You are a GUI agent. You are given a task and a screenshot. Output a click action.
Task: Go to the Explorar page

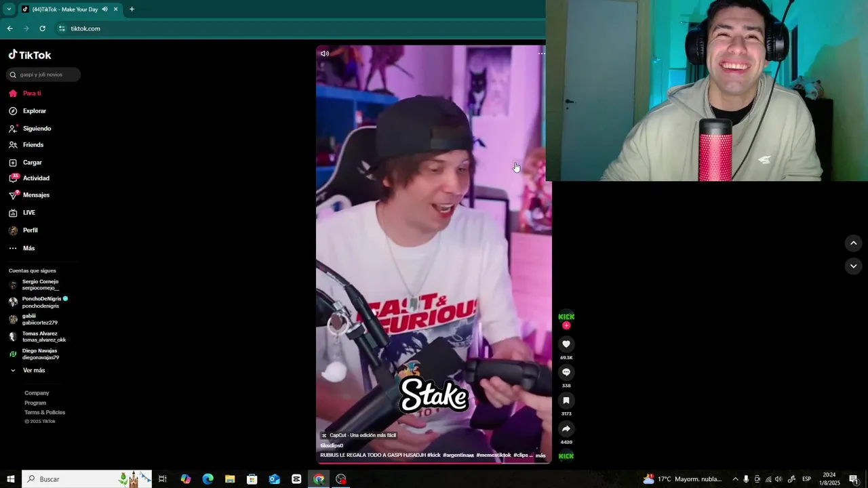tap(28, 111)
